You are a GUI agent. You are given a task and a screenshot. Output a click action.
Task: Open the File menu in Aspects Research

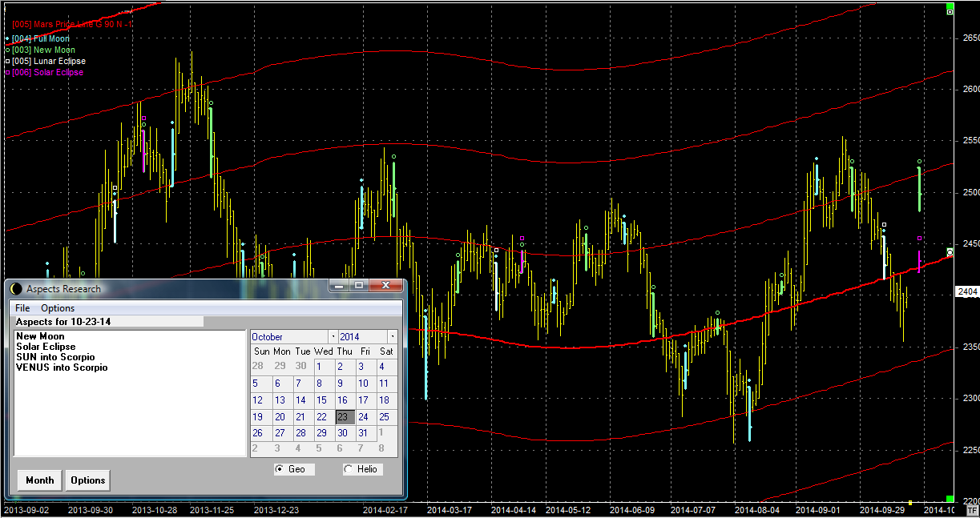[x=22, y=308]
